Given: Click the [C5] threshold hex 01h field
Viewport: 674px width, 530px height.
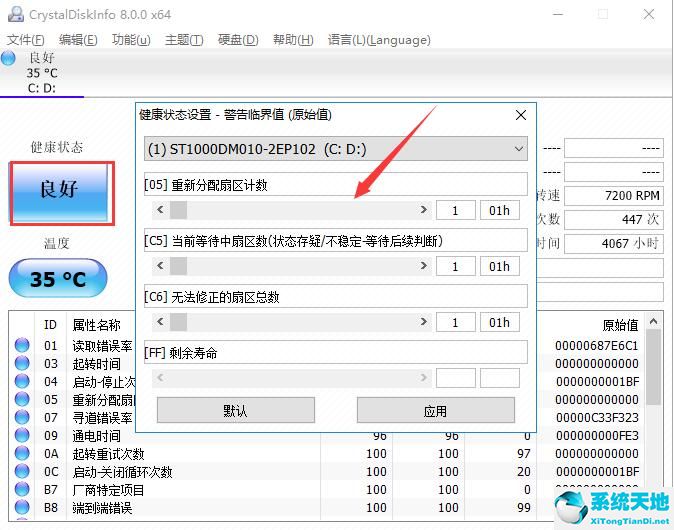Looking at the screenshot, I should 499,266.
